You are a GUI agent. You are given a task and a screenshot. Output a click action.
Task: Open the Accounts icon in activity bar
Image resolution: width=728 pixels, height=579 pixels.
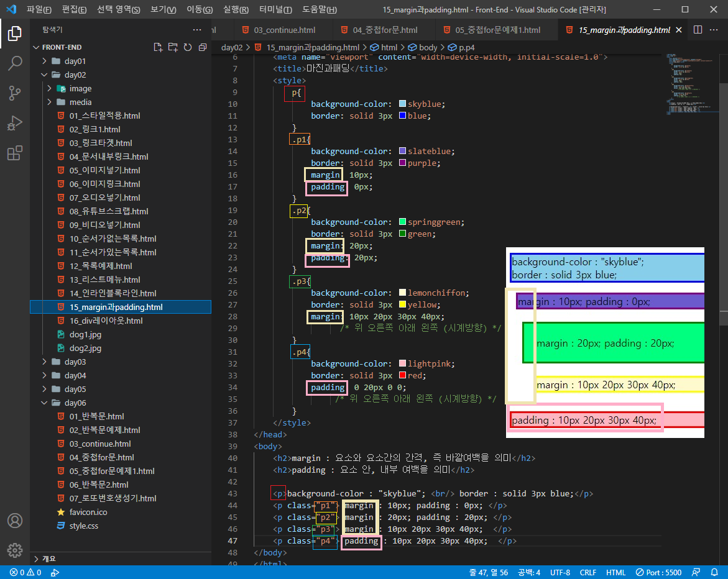[x=15, y=521]
